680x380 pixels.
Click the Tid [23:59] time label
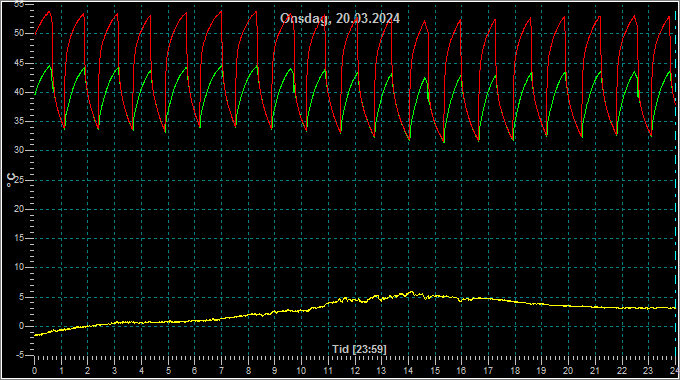pos(359,349)
